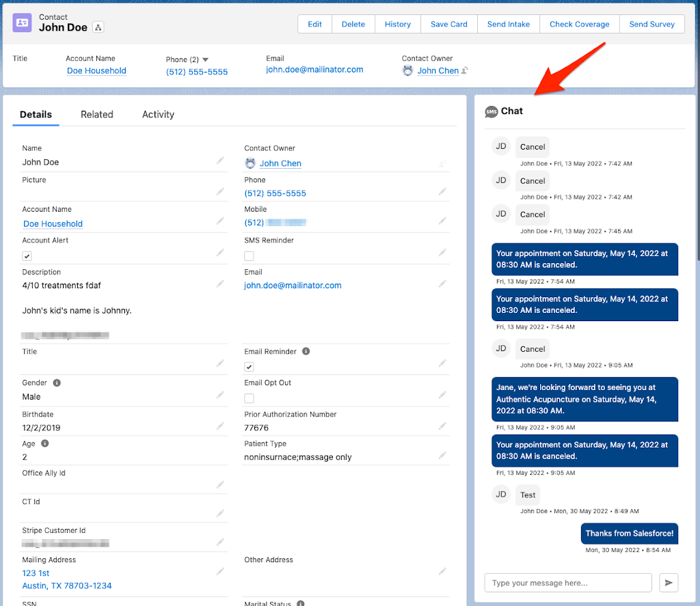This screenshot has width=700, height=606.
Task: Click the Email Reminder info icon
Action: (x=305, y=351)
